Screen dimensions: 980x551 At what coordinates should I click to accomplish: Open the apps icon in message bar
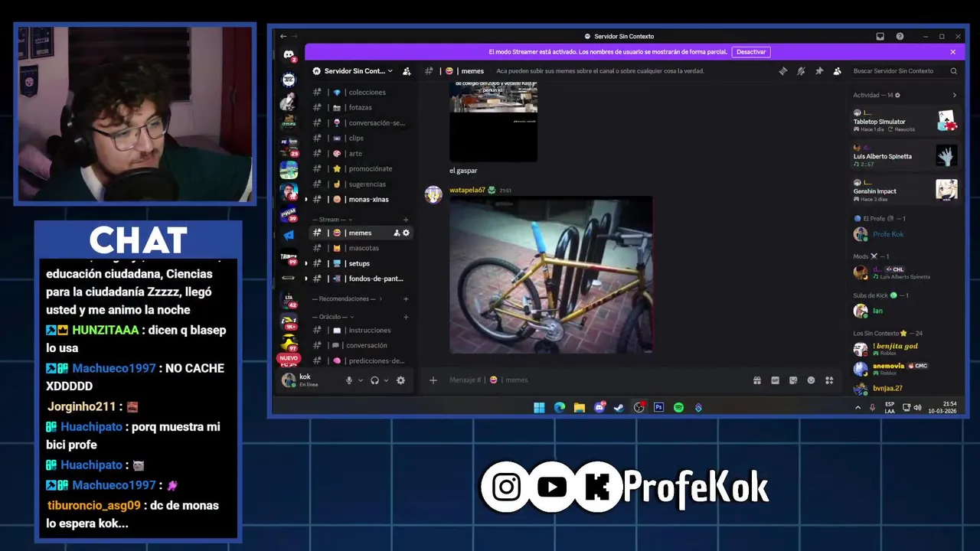click(829, 380)
